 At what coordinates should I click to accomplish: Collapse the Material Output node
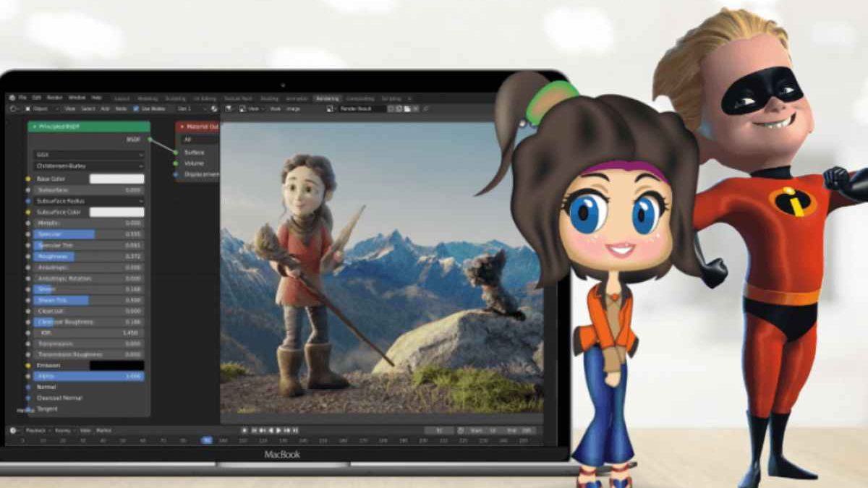tap(182, 127)
